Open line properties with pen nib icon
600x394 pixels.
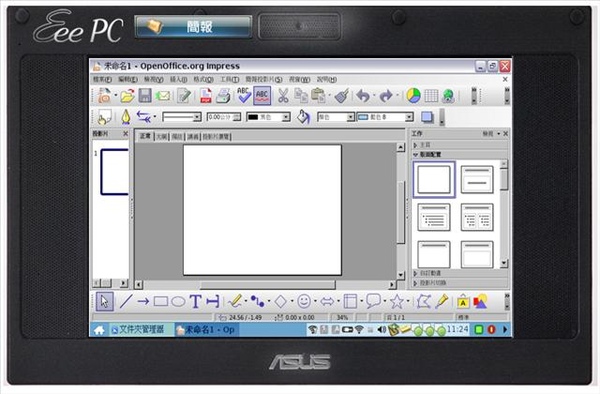[x=126, y=117]
